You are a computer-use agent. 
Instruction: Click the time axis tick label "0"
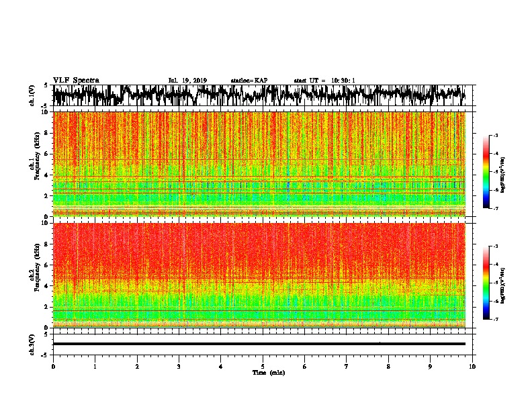pyautogui.click(x=53, y=367)
